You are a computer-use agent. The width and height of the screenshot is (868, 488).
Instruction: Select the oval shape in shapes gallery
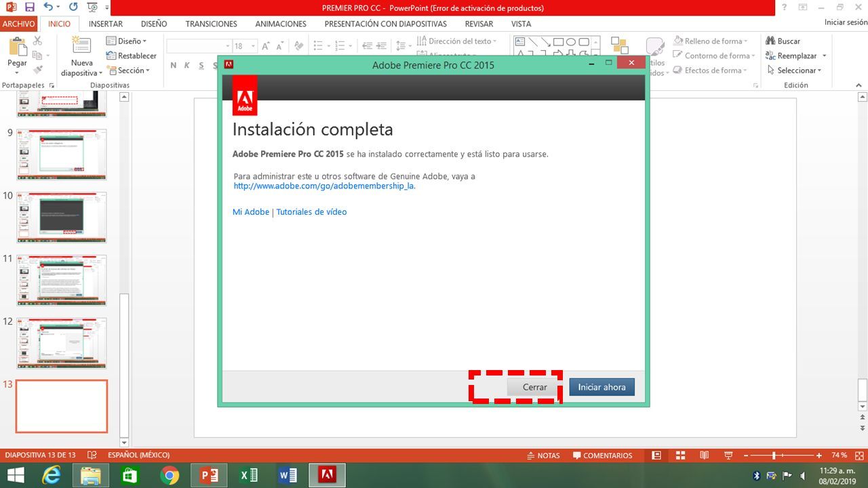[x=571, y=41]
